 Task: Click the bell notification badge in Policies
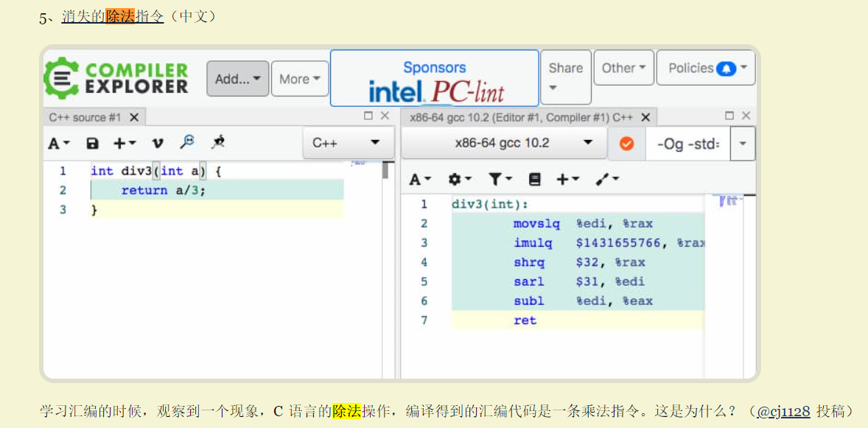(x=726, y=68)
